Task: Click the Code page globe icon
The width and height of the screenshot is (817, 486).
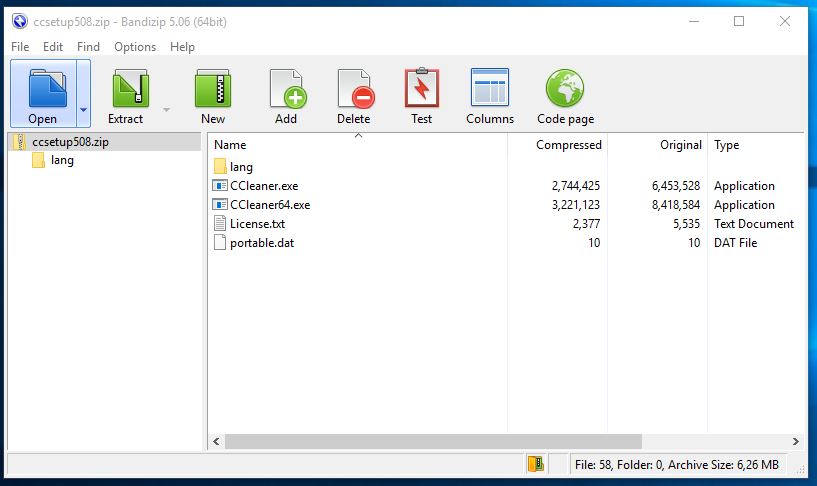Action: pyautogui.click(x=565, y=88)
